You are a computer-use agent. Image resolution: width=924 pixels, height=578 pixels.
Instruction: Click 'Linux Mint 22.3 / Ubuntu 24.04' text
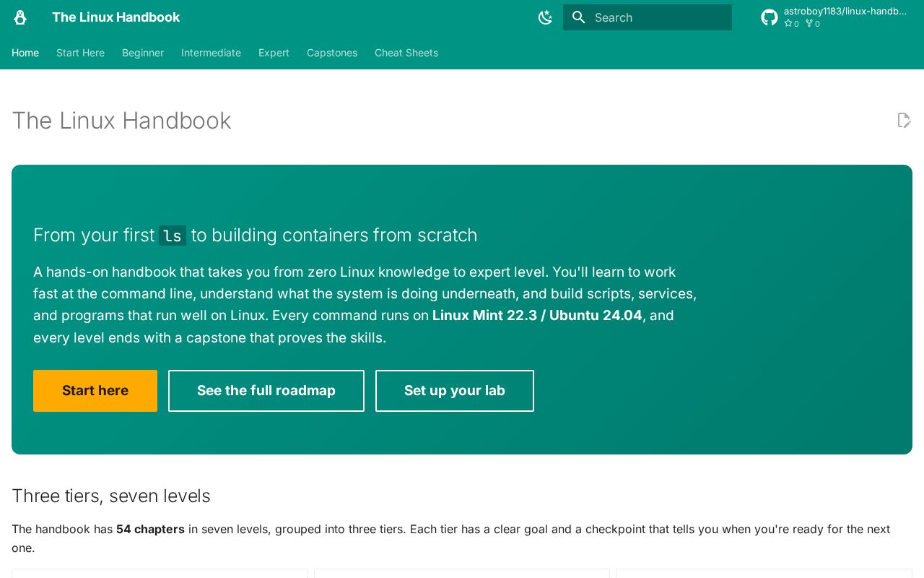coord(537,316)
